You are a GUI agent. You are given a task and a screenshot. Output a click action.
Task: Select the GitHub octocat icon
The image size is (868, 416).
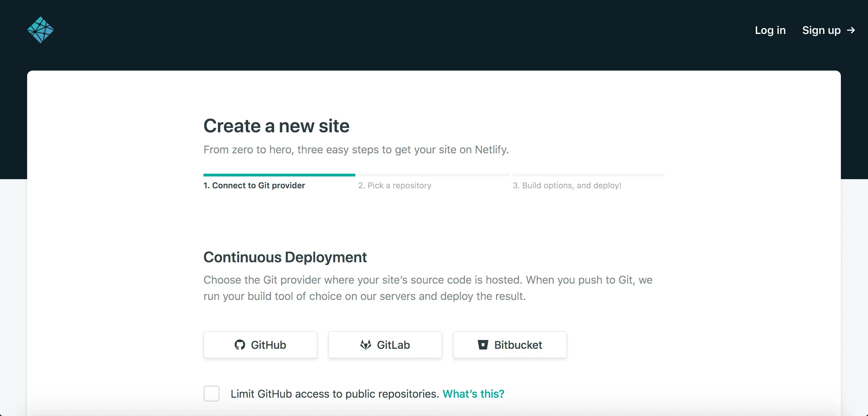pos(240,345)
